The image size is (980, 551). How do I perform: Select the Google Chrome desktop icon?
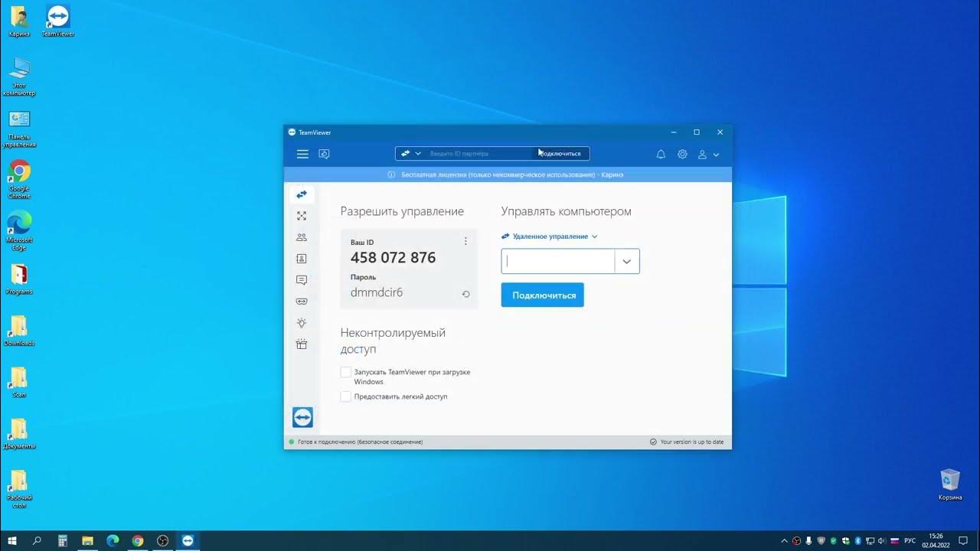(19, 179)
